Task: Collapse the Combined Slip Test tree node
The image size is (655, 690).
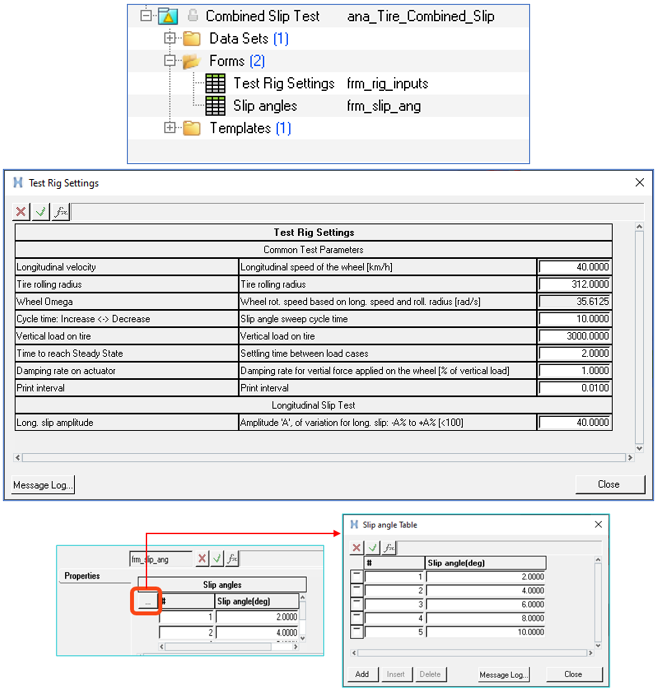Action: pyautogui.click(x=146, y=16)
